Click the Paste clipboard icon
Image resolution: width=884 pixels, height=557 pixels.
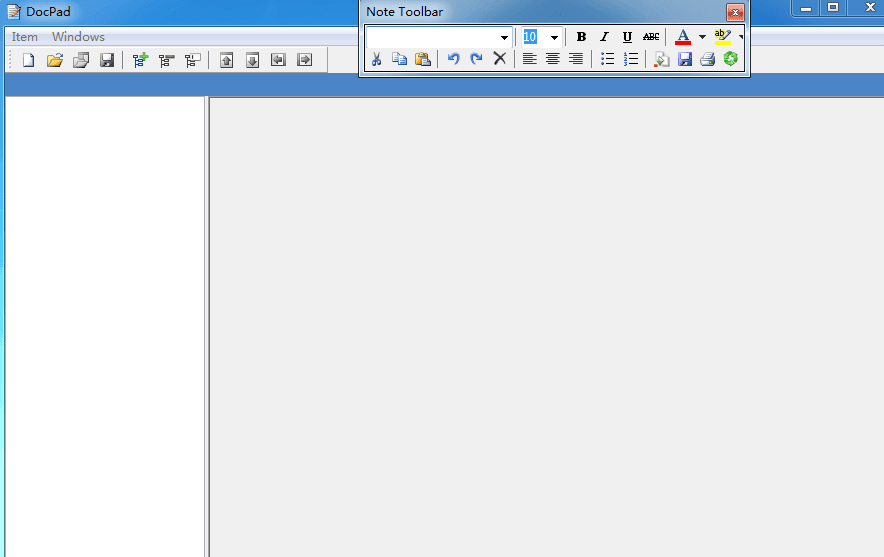(x=422, y=59)
